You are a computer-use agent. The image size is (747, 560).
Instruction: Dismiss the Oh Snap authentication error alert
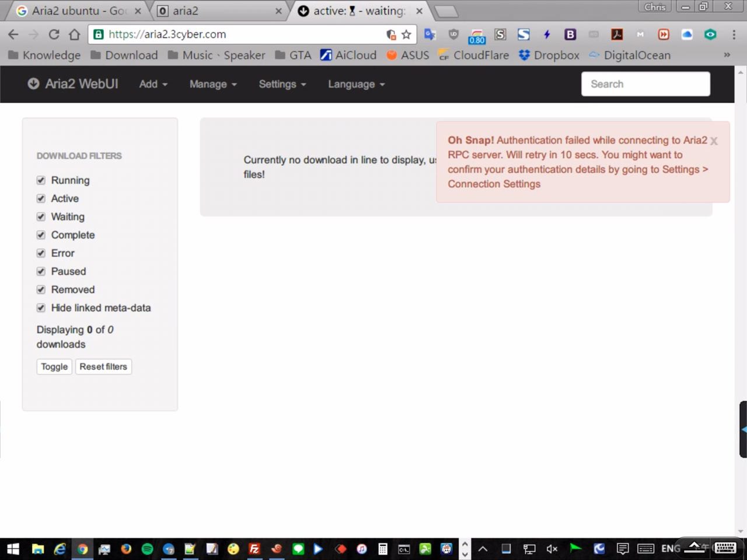pos(714,141)
